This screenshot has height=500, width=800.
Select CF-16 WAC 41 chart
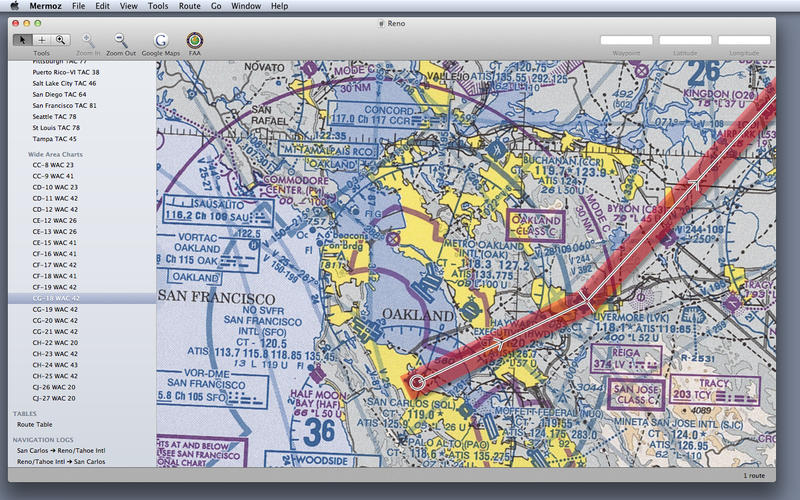pyautogui.click(x=54, y=253)
